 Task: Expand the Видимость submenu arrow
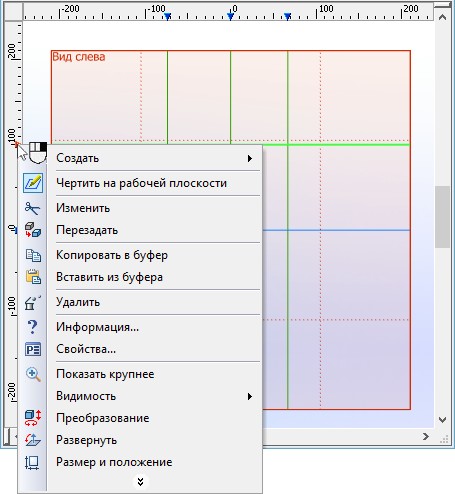[250, 396]
